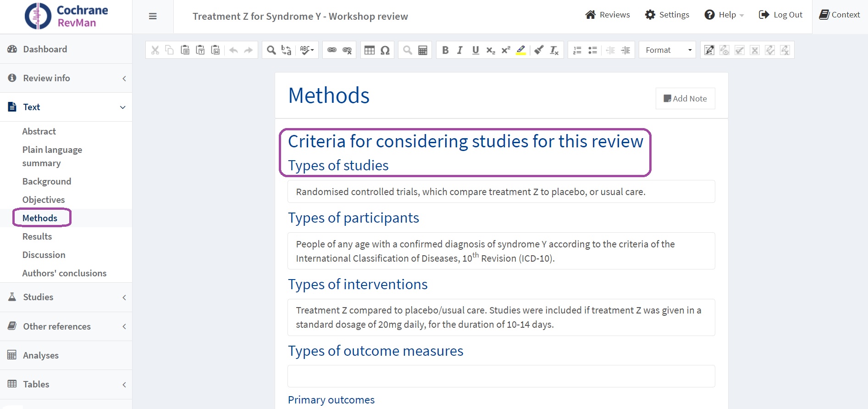This screenshot has width=868, height=409.
Task: Pick the yellow text highlight color tool
Action: pos(521,50)
